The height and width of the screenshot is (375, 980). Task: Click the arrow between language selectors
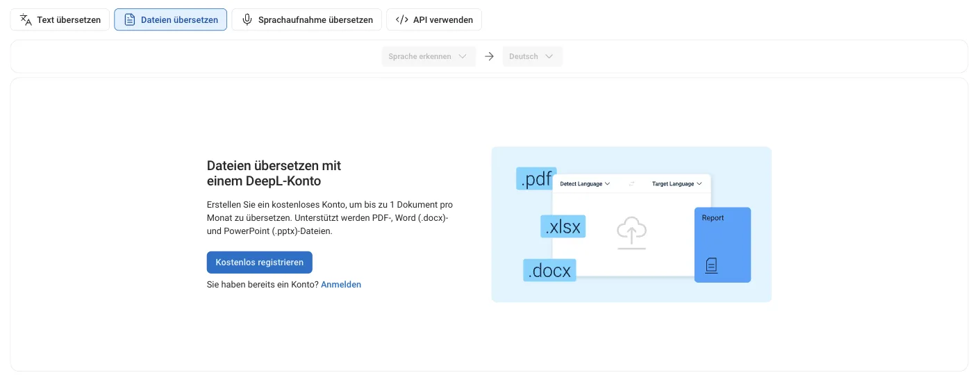489,56
